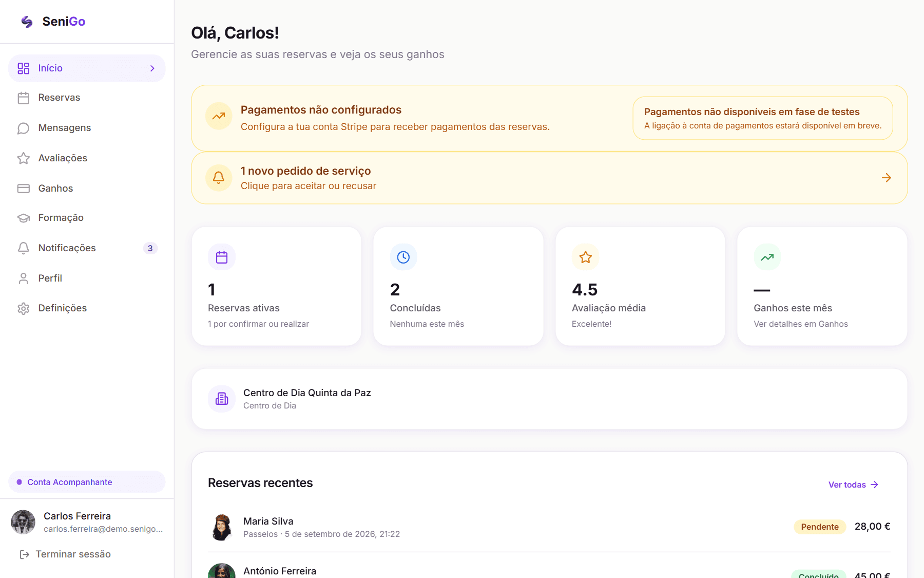Click the Conta Acompanhante badge
This screenshot has height=578, width=924.
point(87,482)
